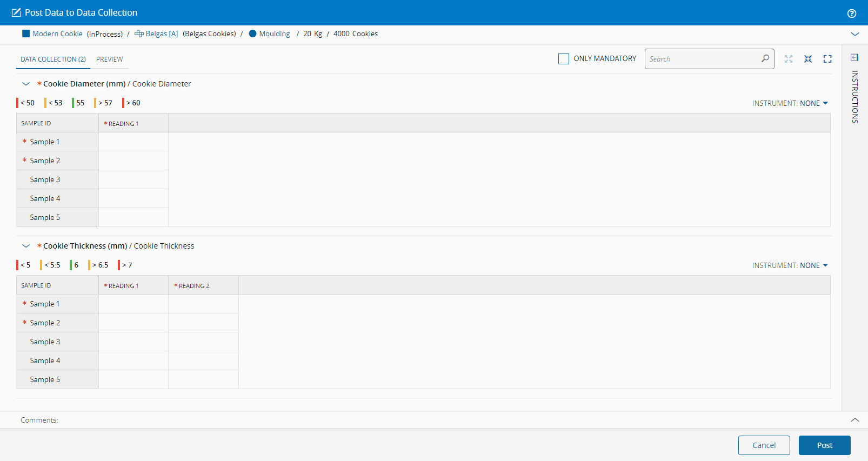Viewport: 868px width, 461px height.
Task: Open Instrument dropdown for Cookie Thickness
Action: (790, 265)
